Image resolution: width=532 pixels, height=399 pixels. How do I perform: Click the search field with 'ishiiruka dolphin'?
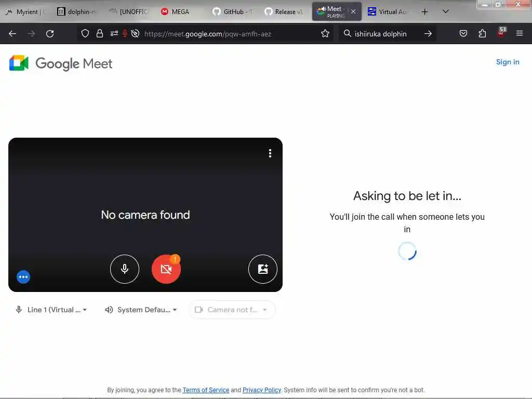pyautogui.click(x=380, y=34)
